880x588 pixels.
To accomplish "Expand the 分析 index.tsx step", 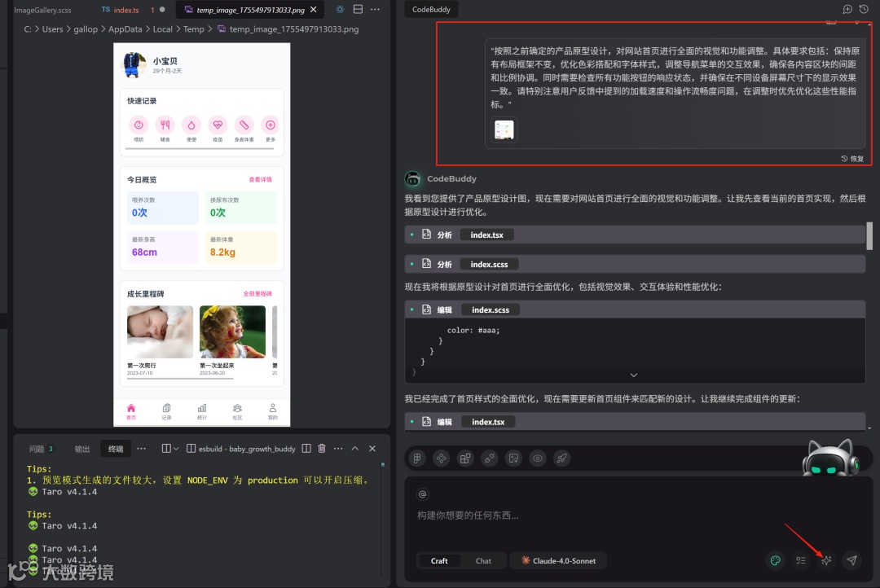I will [x=635, y=235].
